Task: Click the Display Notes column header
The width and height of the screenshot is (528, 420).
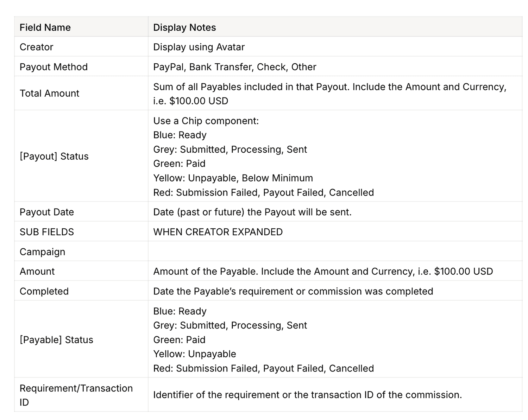Action: (184, 27)
